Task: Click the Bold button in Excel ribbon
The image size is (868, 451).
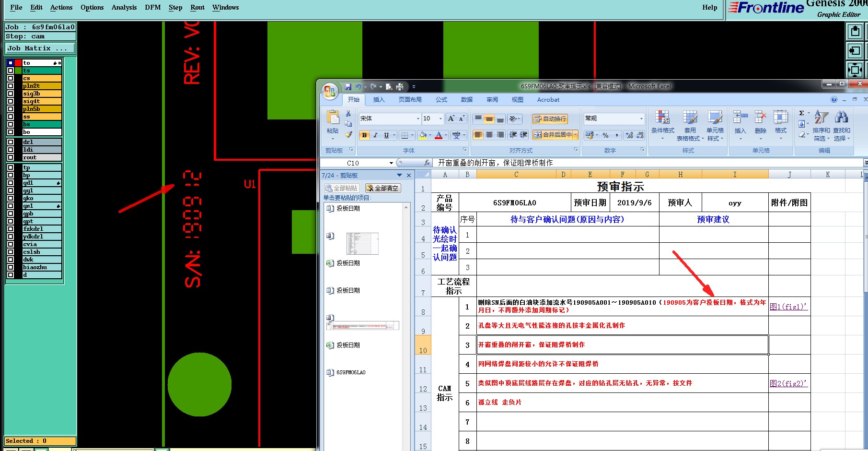Action: click(x=365, y=135)
